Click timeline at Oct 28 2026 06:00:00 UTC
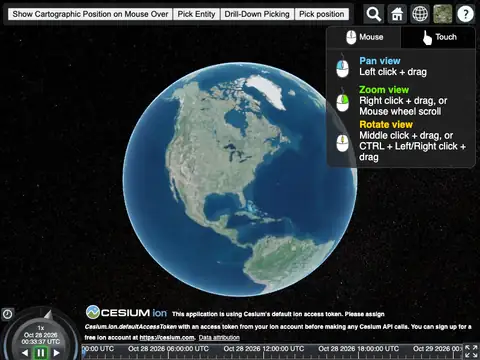The height and width of the screenshot is (360, 480). pos(168,349)
